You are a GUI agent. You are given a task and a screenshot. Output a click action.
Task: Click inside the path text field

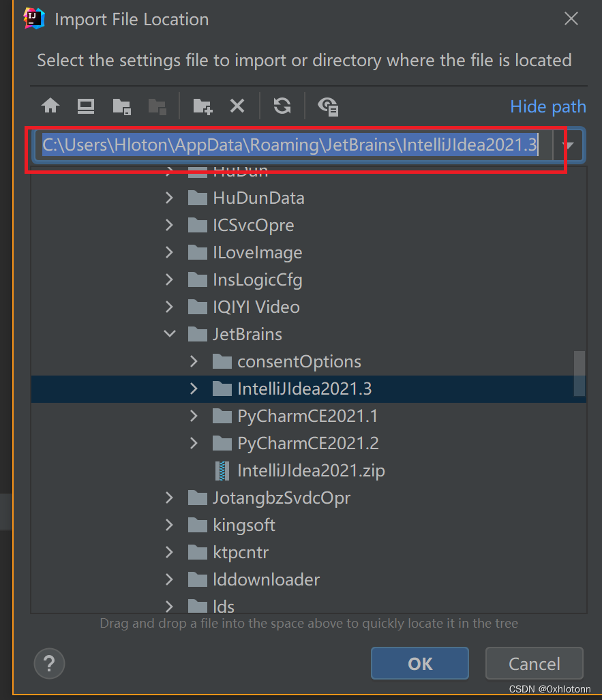pos(292,145)
